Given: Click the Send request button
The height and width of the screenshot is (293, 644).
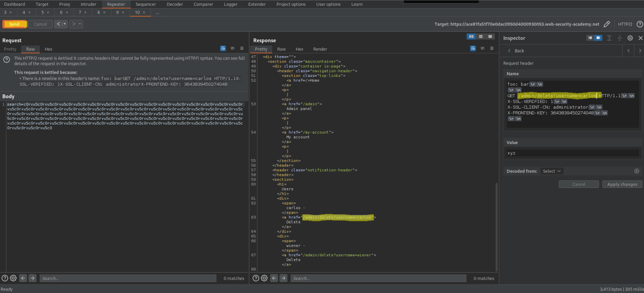Looking at the screenshot, I should (x=15, y=24).
